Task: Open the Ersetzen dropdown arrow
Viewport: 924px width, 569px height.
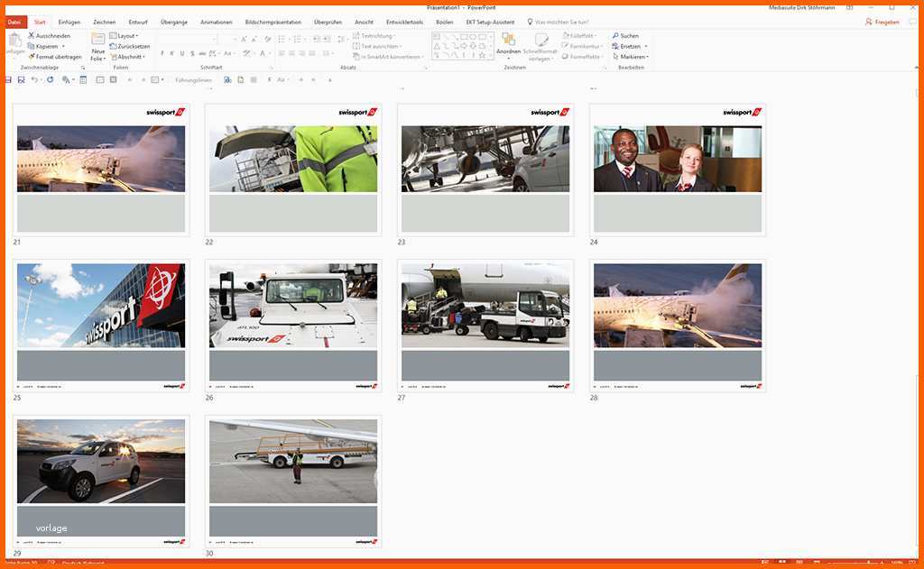Action: tap(646, 47)
